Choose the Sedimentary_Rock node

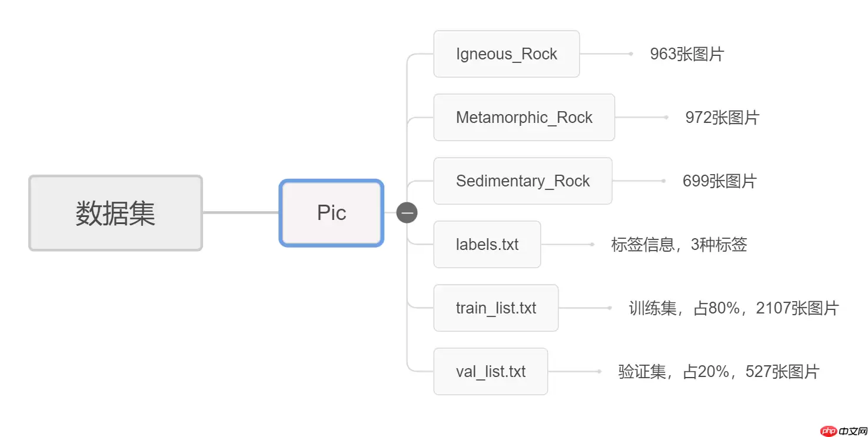point(523,181)
